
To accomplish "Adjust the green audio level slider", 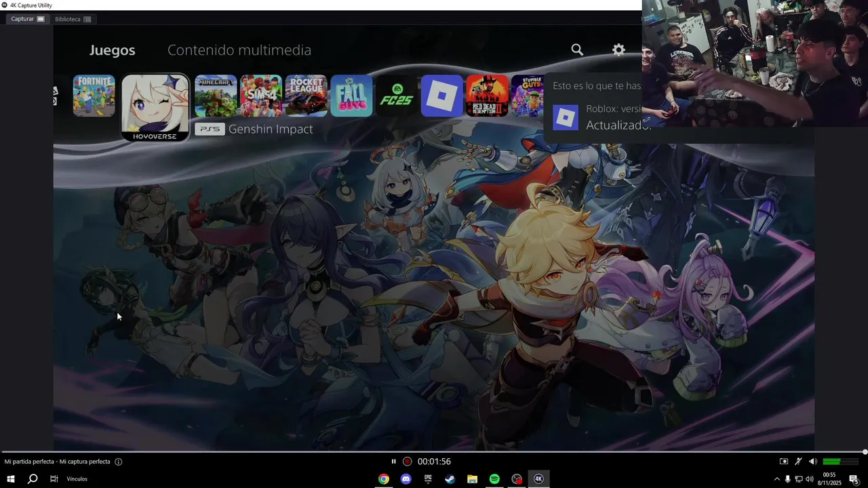I will (840, 462).
